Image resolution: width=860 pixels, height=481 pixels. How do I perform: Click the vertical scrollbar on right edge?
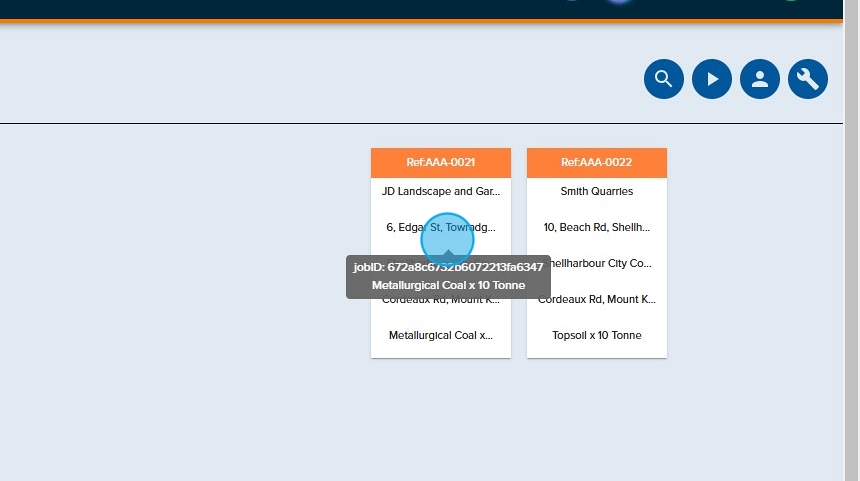[851, 240]
